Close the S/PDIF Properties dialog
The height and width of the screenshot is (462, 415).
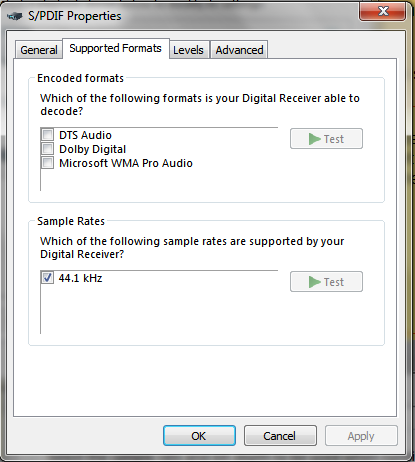(383, 11)
